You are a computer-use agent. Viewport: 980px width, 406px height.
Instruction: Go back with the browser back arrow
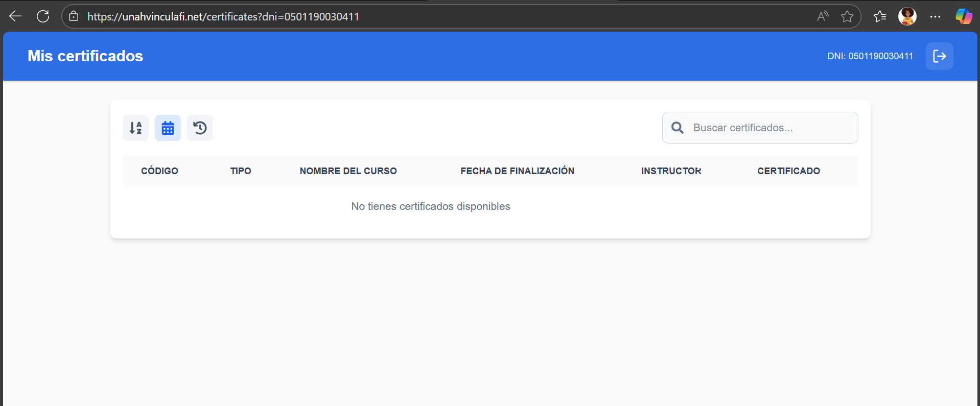(15, 16)
